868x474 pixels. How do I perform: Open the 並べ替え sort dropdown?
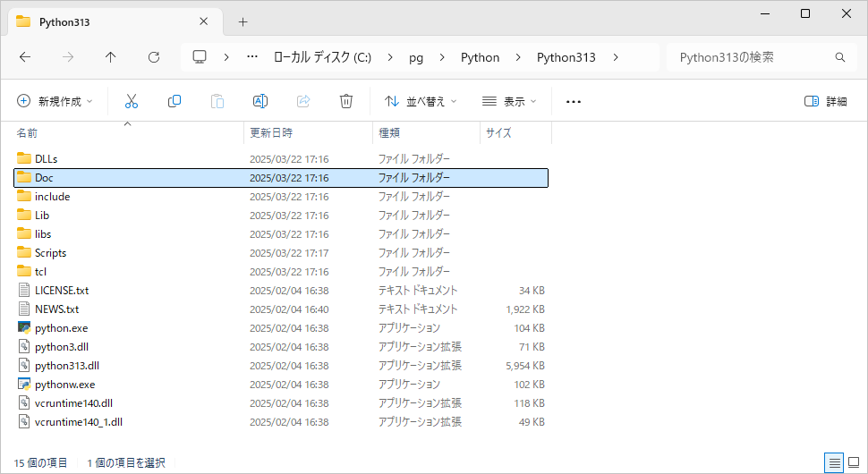[x=421, y=101]
